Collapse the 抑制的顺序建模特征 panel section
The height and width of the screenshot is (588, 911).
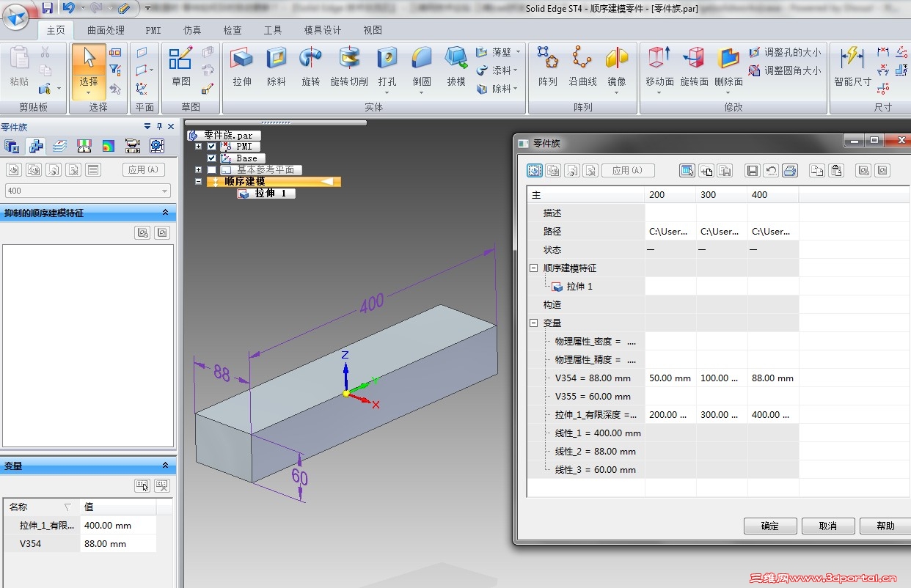tap(165, 213)
